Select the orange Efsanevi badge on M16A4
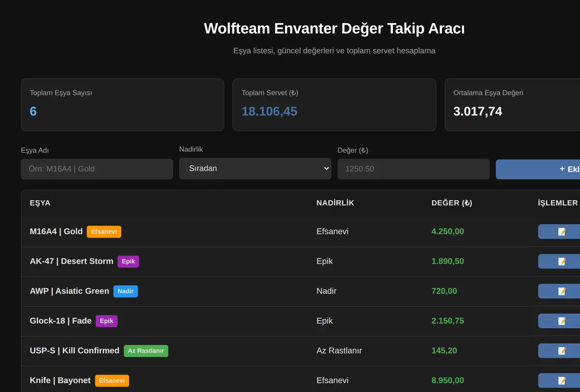The width and height of the screenshot is (580, 392). pos(104,232)
